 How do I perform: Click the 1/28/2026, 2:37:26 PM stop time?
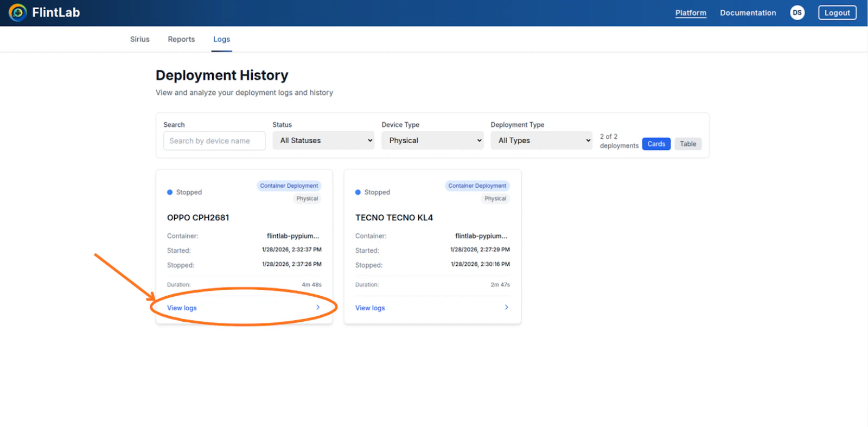[x=292, y=264]
